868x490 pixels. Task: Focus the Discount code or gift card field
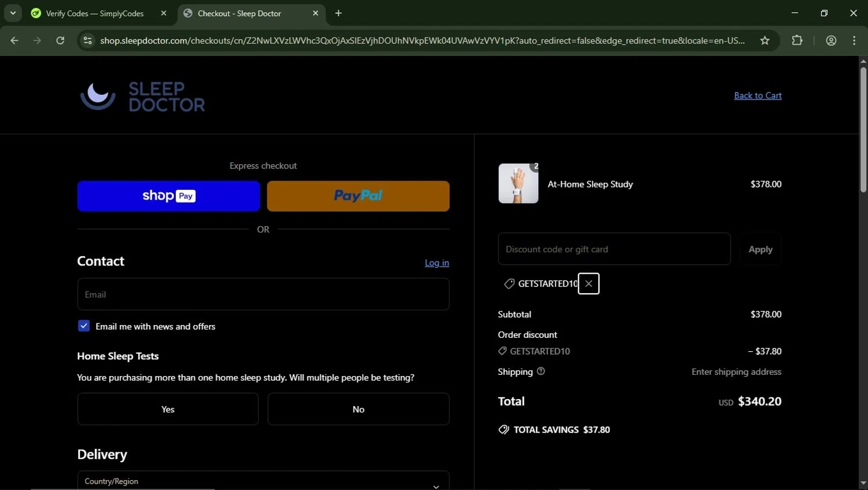point(615,249)
